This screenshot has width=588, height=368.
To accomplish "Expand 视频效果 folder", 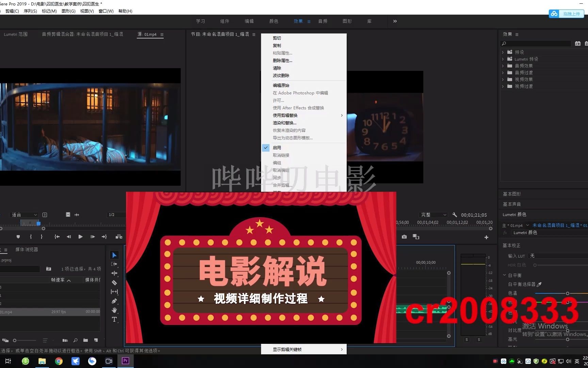I will coord(503,79).
